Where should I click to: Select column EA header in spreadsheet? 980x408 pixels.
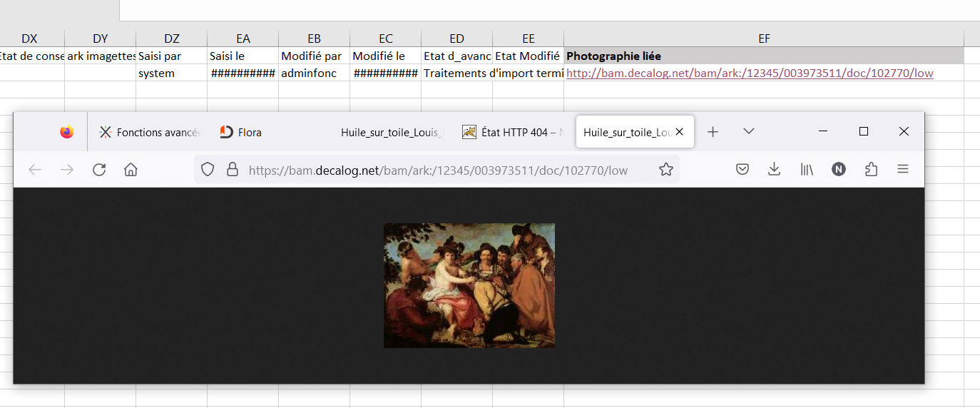[243, 39]
